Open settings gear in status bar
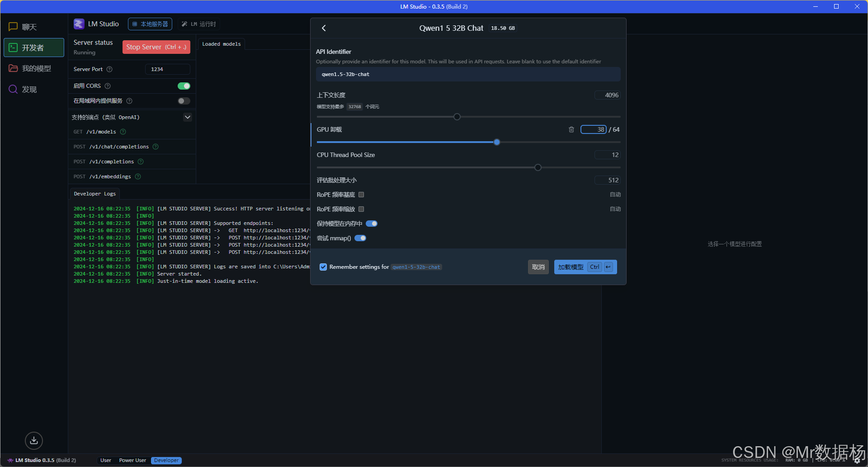868x467 pixels. pyautogui.click(x=857, y=460)
